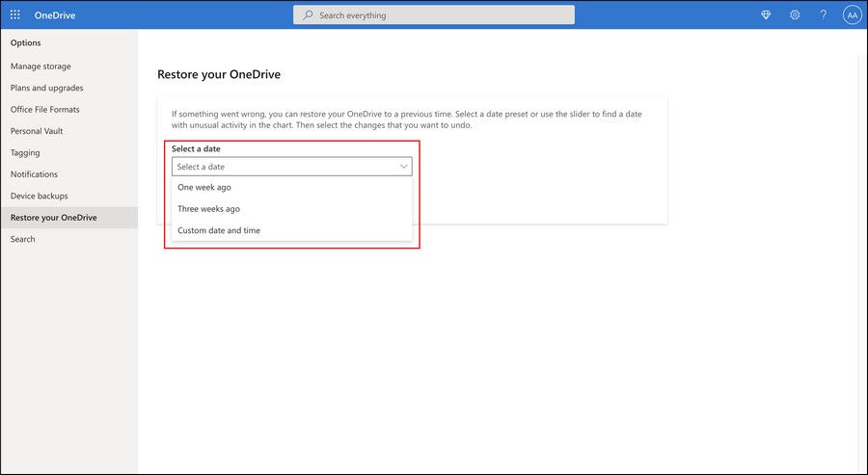Screen dimensions: 868x475
Task: Open Personal Vault options
Action: pyautogui.click(x=69, y=130)
